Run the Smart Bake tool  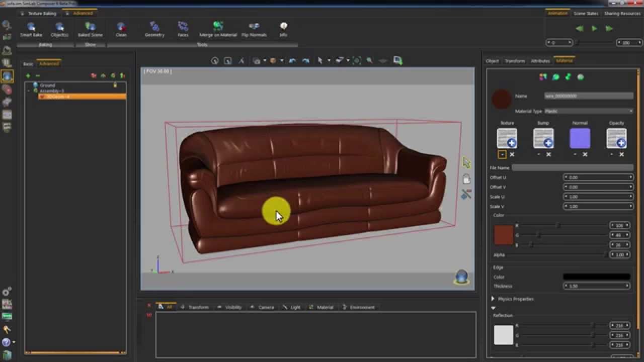pyautogui.click(x=31, y=29)
